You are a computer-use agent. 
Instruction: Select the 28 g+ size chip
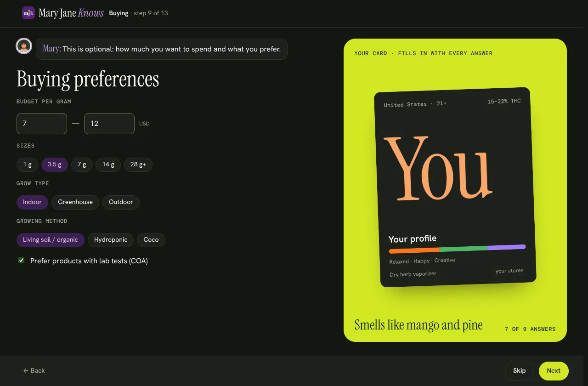pyautogui.click(x=138, y=165)
